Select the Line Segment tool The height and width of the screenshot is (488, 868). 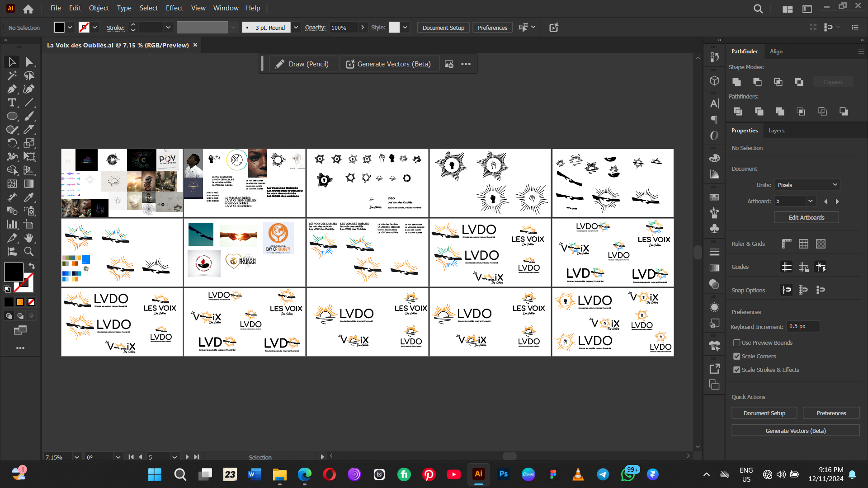point(29,103)
